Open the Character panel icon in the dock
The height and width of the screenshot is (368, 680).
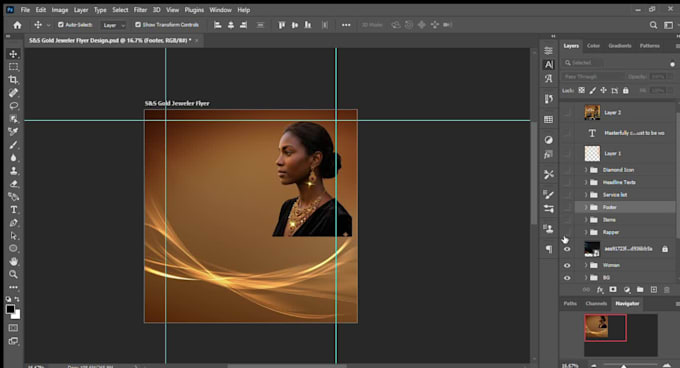(549, 65)
